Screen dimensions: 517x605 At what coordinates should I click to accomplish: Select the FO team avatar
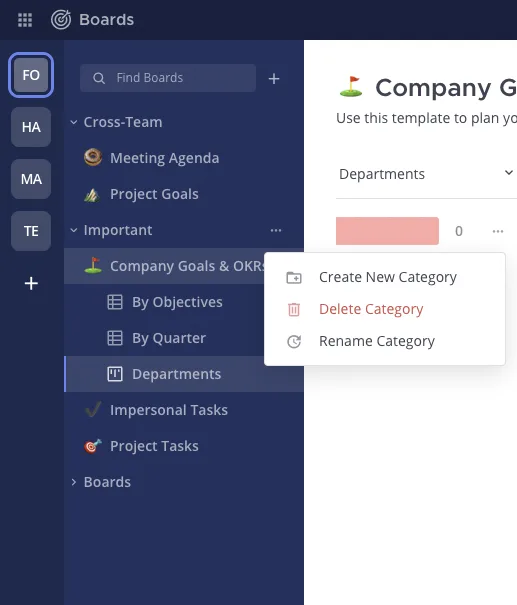[31, 75]
